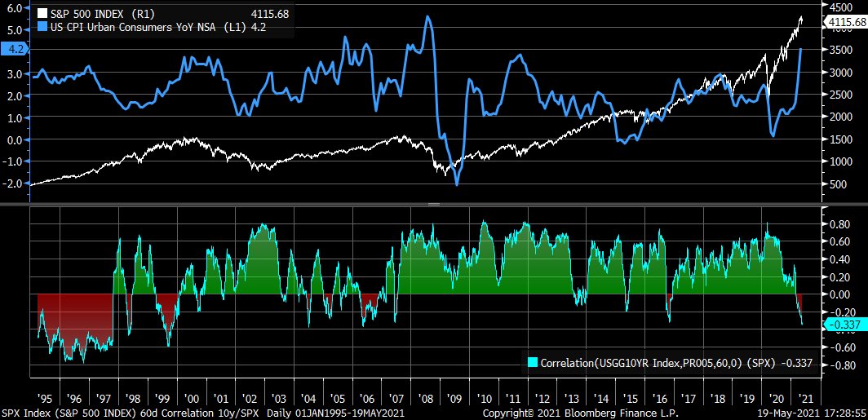The width and height of the screenshot is (868, 420).
Task: Click the 'Copyright© 2021 Bloomberg Finance L.P.' notice
Action: coord(581,413)
